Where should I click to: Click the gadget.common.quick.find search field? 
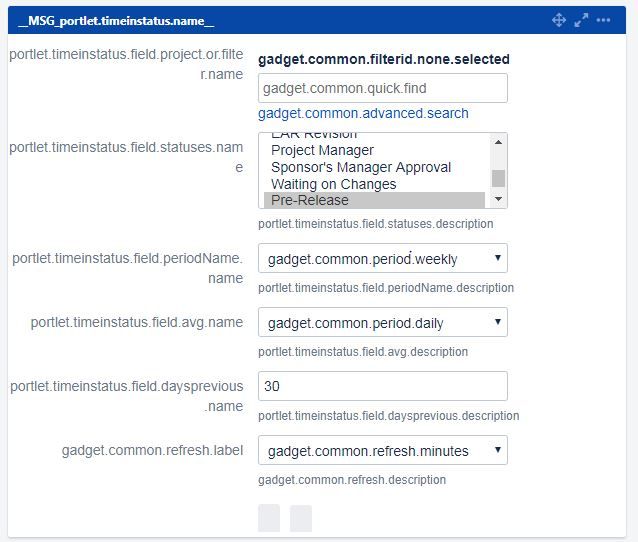pyautogui.click(x=382, y=88)
